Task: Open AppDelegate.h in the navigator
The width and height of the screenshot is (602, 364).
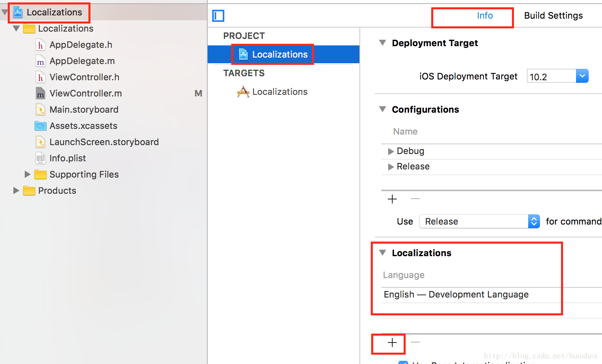Action: [81, 45]
